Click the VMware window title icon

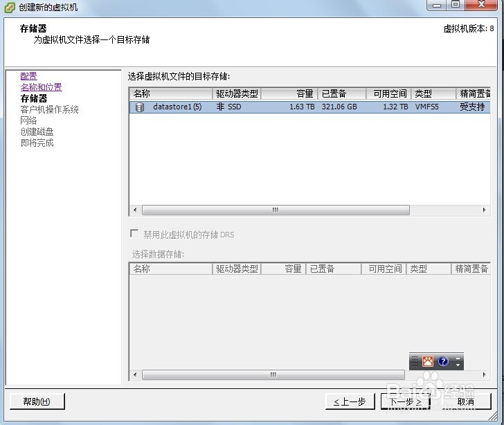click(9, 7)
